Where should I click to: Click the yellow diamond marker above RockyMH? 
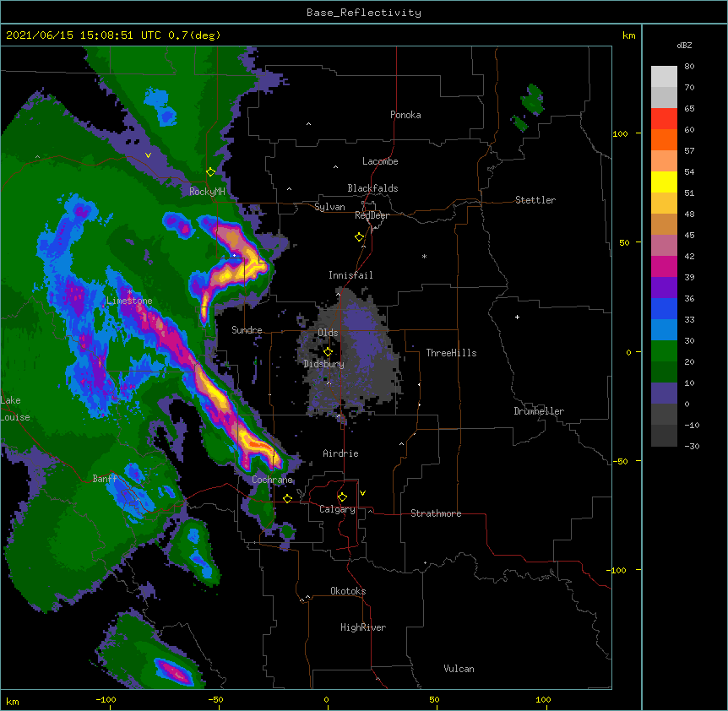tap(211, 171)
